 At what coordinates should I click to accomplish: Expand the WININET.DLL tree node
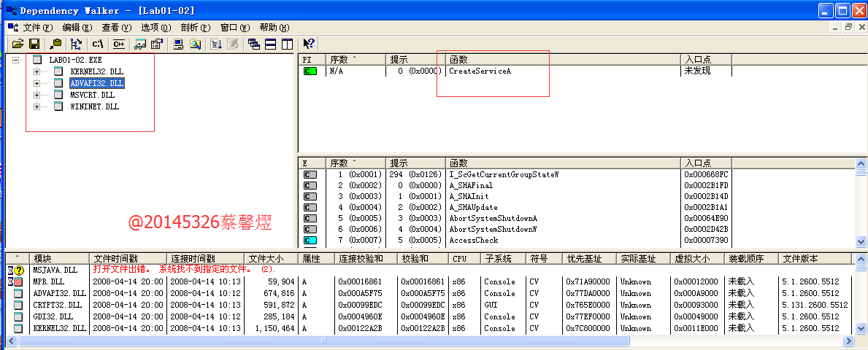click(x=37, y=106)
